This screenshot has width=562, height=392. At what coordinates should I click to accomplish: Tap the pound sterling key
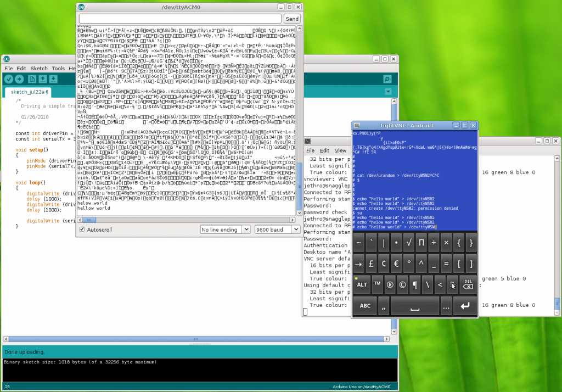(372, 264)
